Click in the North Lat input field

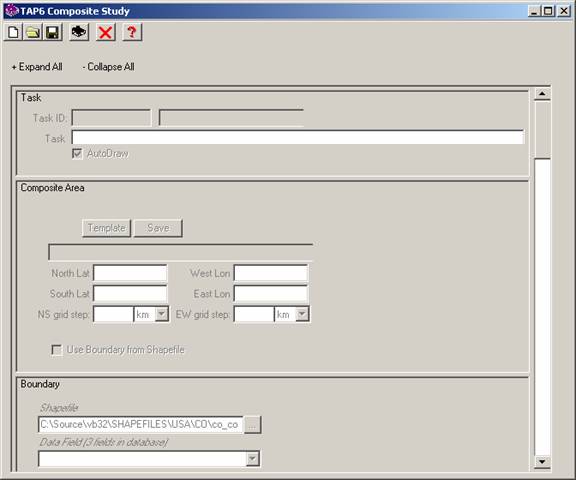click(130, 274)
